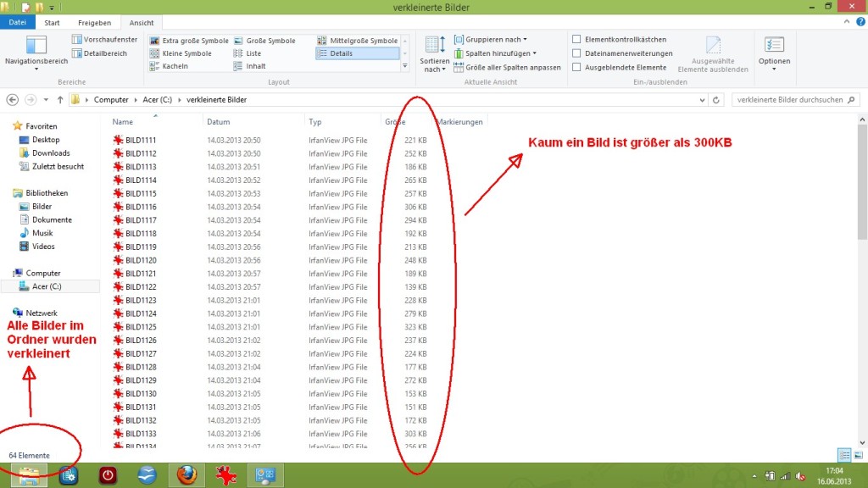
Task: Open the Navigationsbereich pane icon
Action: (36, 47)
